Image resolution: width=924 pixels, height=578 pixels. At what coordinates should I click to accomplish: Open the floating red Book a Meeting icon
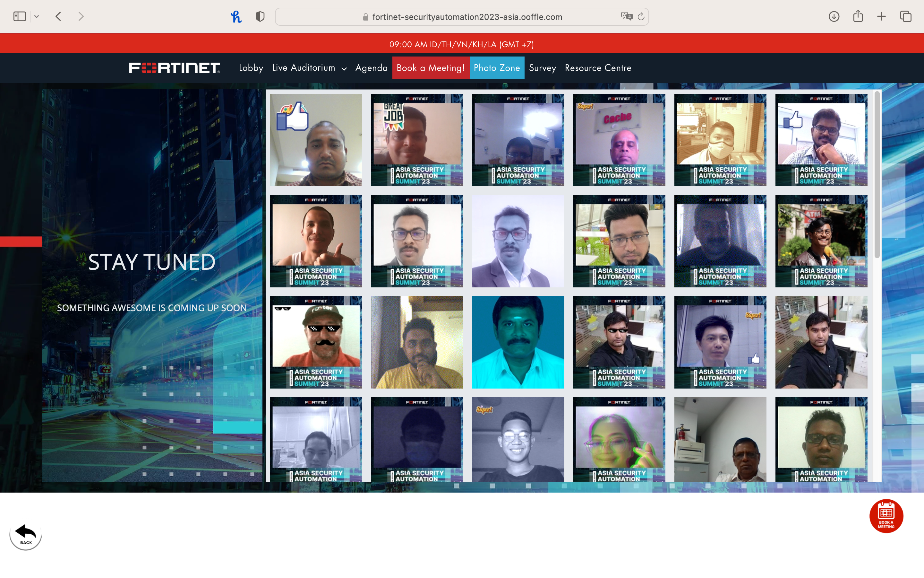tap(886, 516)
